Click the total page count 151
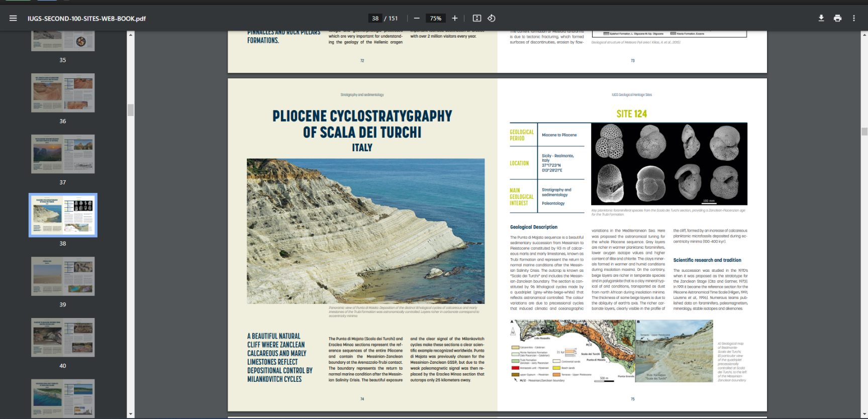This screenshot has height=419, width=868. click(393, 19)
